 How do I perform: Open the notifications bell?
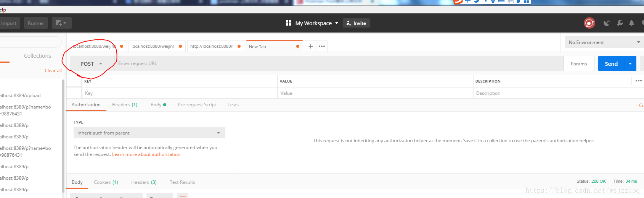tap(631, 23)
